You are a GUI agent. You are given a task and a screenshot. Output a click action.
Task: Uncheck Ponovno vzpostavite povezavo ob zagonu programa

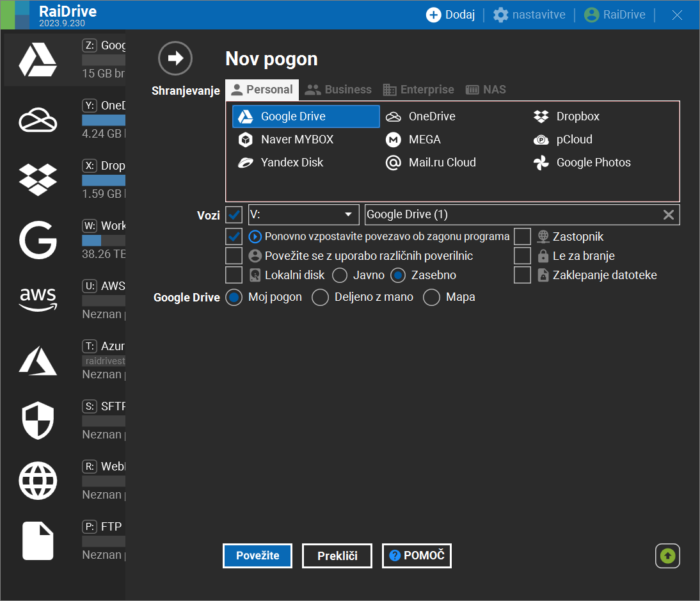tap(234, 237)
